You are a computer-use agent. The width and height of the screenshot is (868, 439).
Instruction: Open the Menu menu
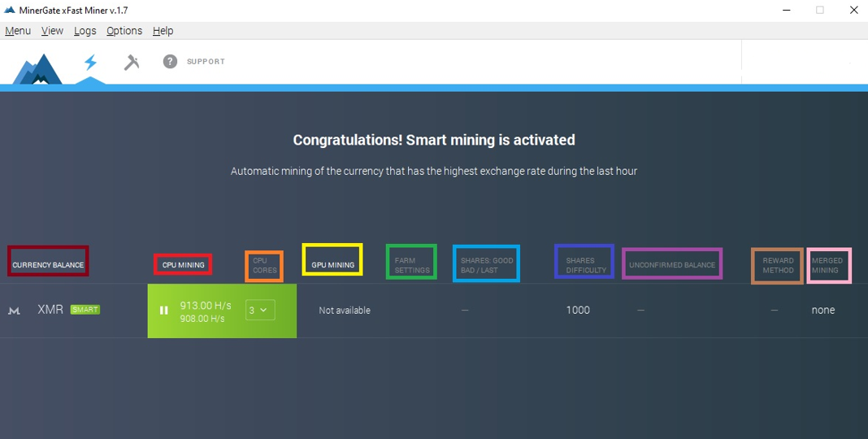(x=18, y=31)
